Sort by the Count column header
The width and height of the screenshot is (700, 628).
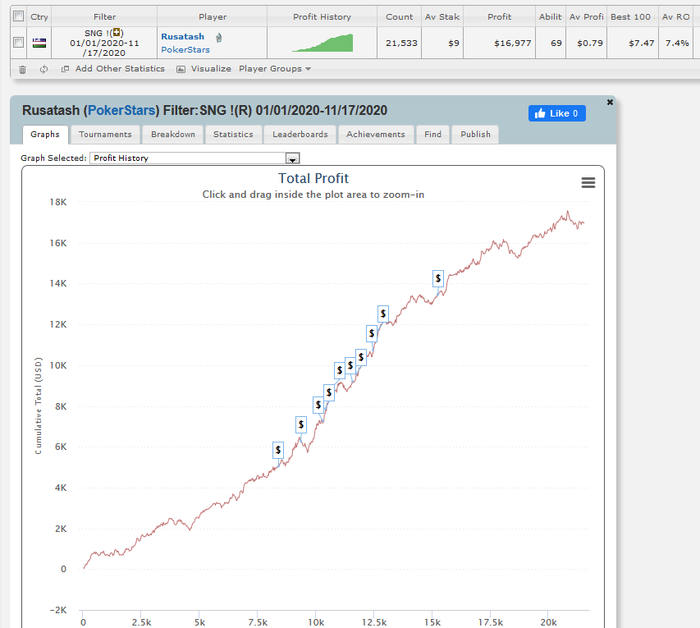coord(399,17)
